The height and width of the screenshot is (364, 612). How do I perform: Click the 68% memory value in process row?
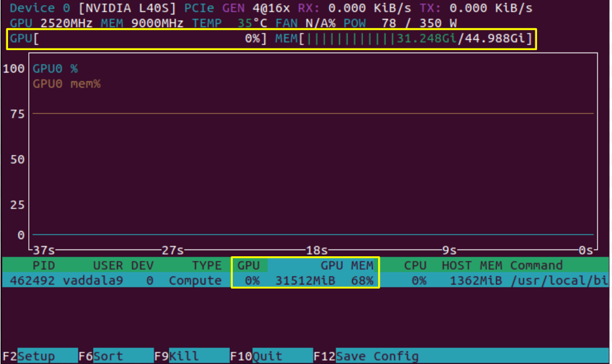point(362,280)
